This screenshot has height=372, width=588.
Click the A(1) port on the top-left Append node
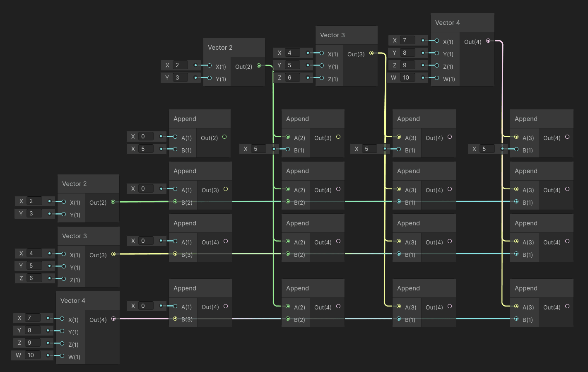(x=176, y=137)
